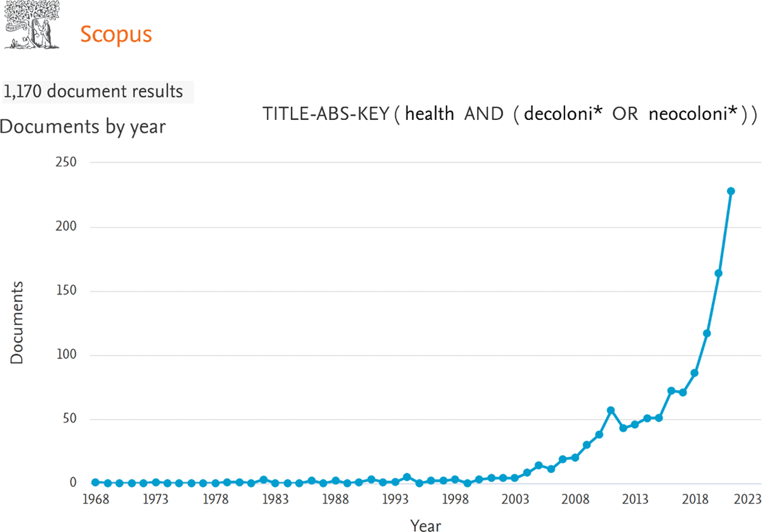Image resolution: width=762 pixels, height=532 pixels.
Task: Select the 2019 data point near 117
Action: pos(707,333)
